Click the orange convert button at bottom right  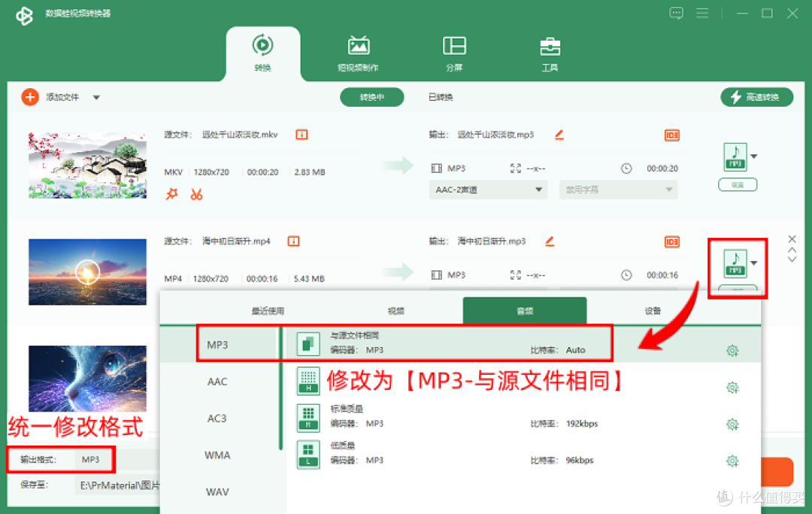777,471
